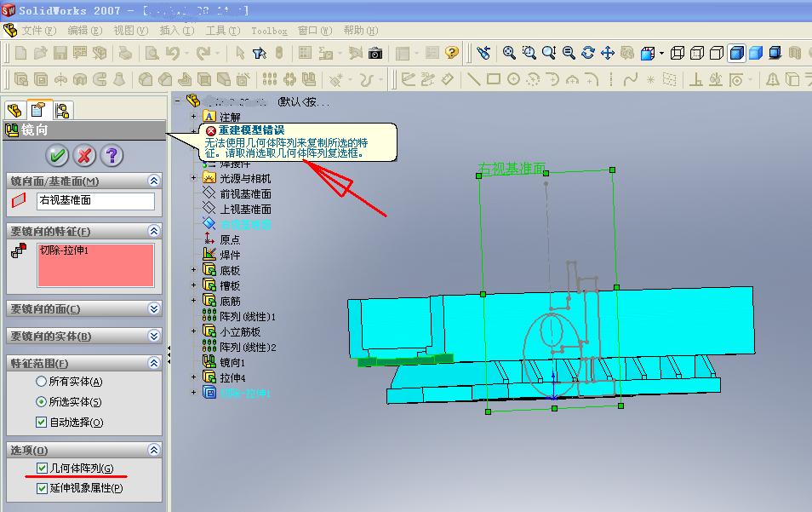The image size is (812, 512).
Task: Expand the 注解 tree node
Action: [194, 117]
